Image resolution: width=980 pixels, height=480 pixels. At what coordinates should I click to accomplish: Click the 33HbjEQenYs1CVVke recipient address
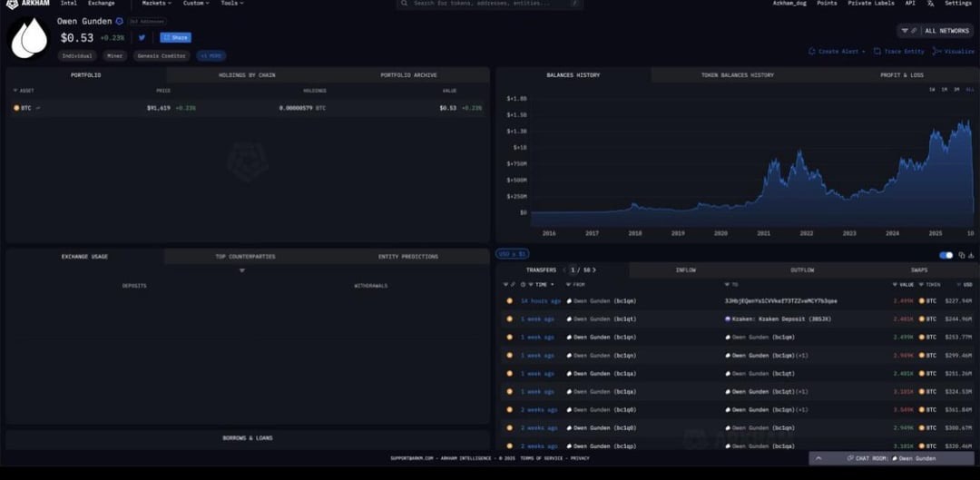coord(780,301)
